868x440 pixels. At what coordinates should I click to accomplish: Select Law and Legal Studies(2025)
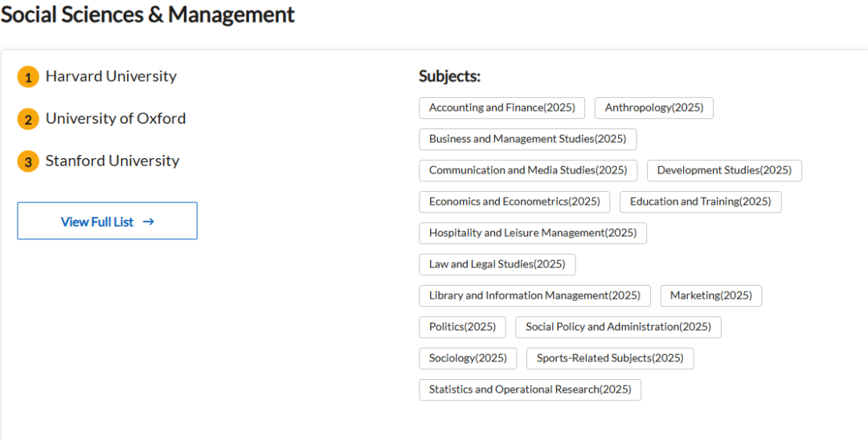(x=497, y=264)
